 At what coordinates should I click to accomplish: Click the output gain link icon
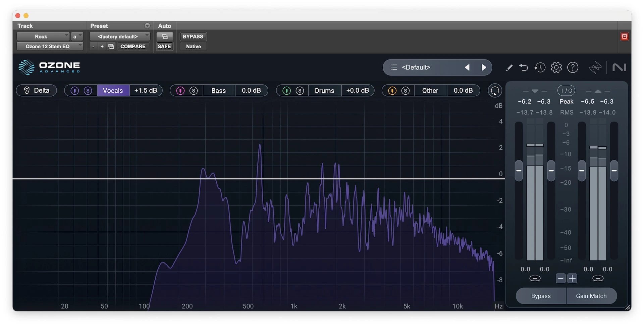tap(598, 278)
